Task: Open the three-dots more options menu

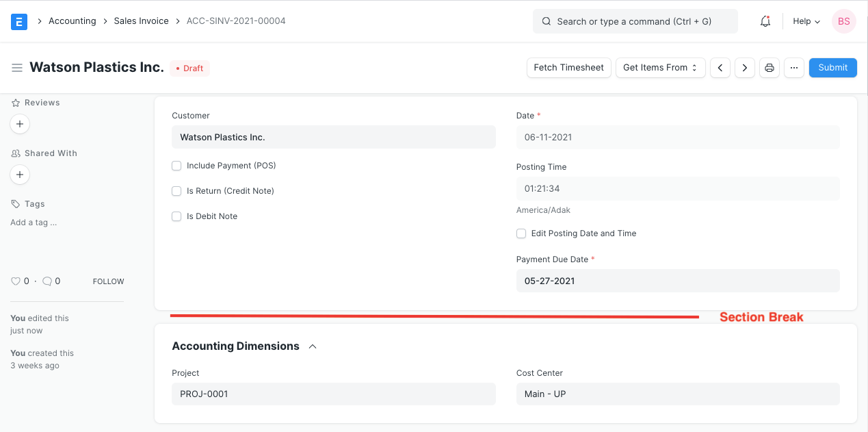Action: coord(793,68)
